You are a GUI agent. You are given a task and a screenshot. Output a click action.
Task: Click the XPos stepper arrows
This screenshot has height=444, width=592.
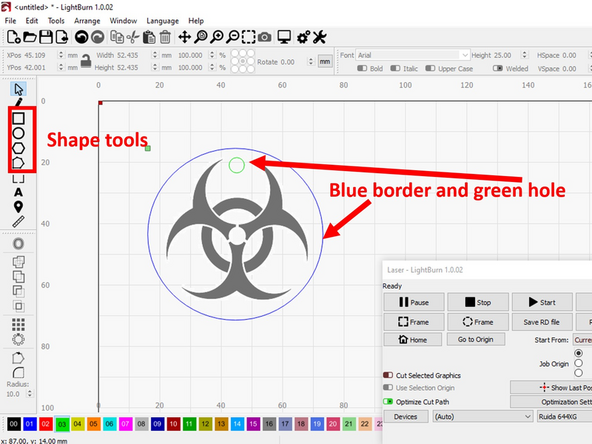(61, 55)
